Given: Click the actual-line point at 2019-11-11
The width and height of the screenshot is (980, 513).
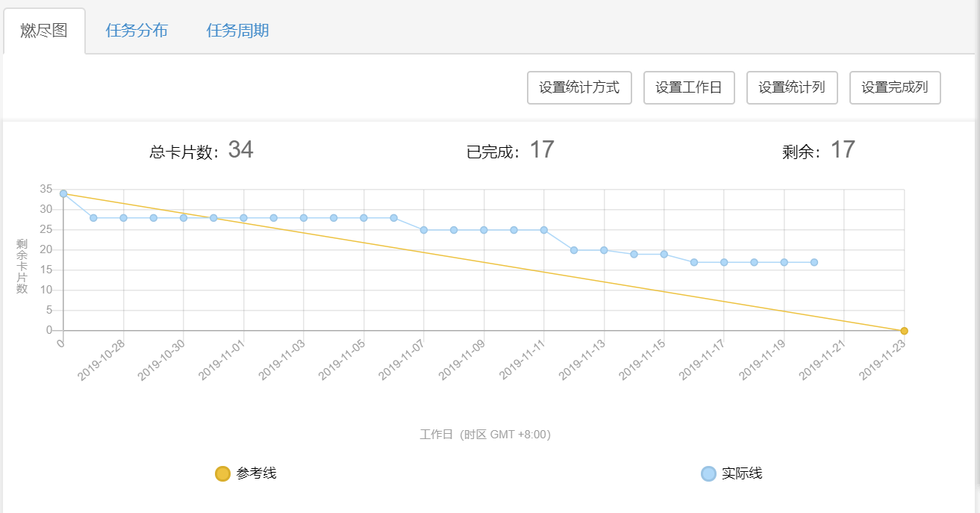Looking at the screenshot, I should coord(544,230).
